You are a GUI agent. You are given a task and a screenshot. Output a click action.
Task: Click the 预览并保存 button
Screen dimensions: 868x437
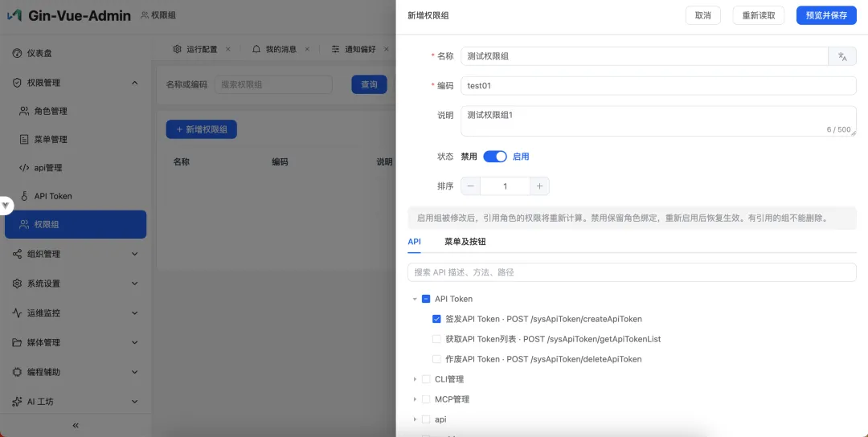pyautogui.click(x=826, y=15)
